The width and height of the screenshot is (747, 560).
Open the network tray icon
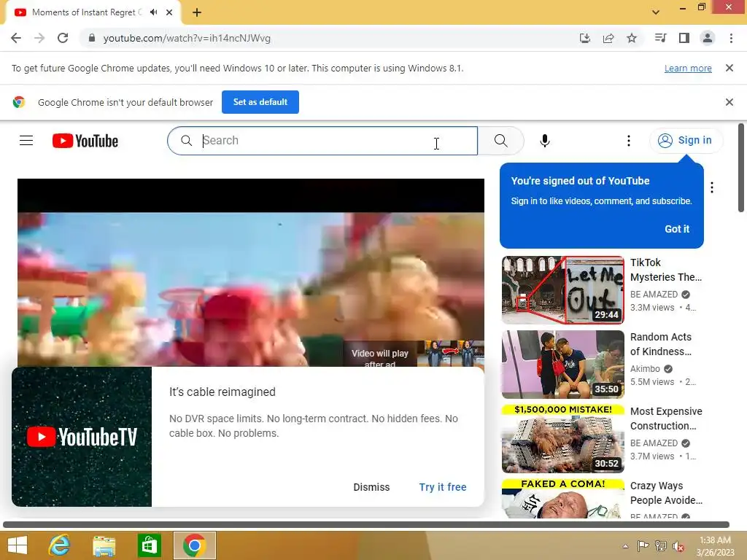tap(660, 546)
